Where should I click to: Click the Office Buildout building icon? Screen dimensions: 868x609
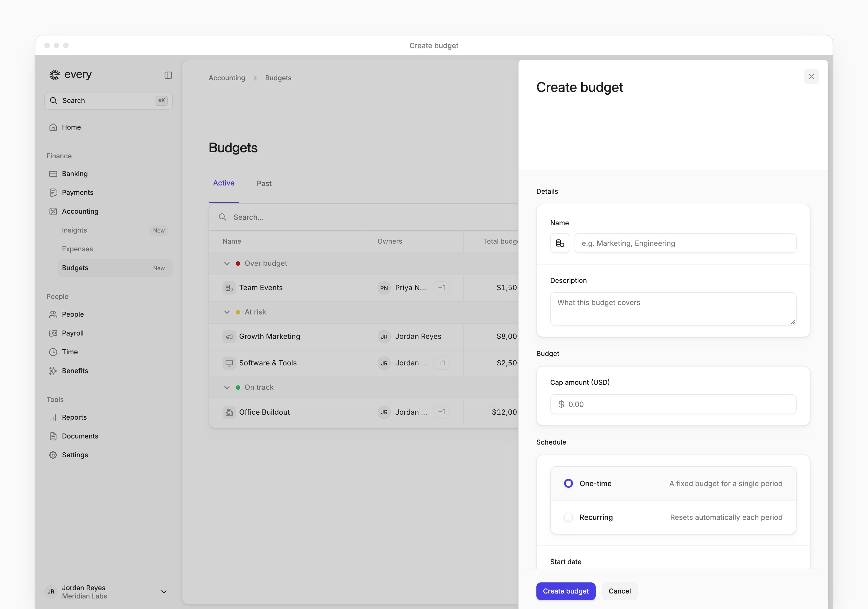coord(229,412)
